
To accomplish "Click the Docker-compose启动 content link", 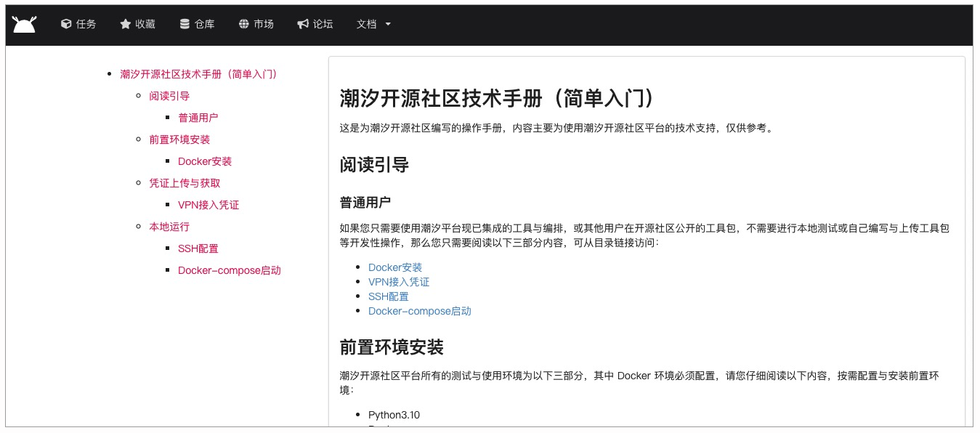I will [x=420, y=311].
